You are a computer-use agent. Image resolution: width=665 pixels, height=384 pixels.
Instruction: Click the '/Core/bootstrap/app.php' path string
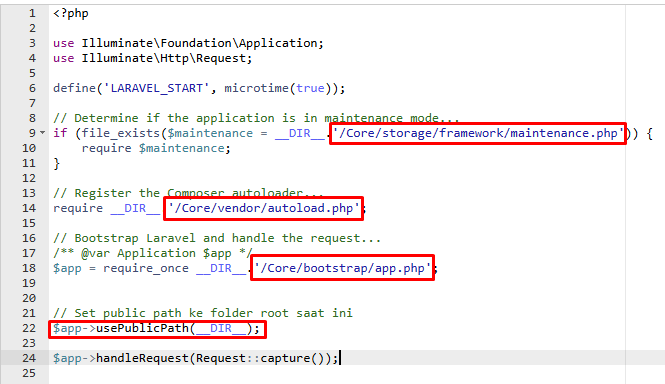coord(342,268)
